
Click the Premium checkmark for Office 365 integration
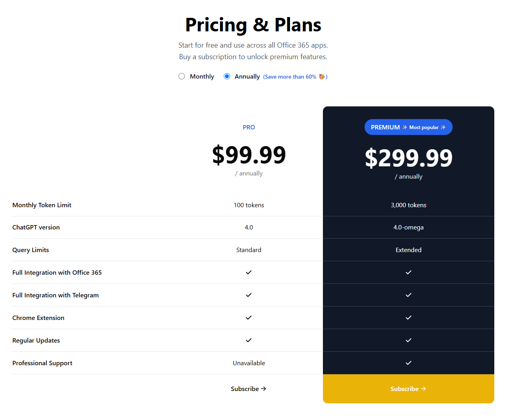pos(409,272)
